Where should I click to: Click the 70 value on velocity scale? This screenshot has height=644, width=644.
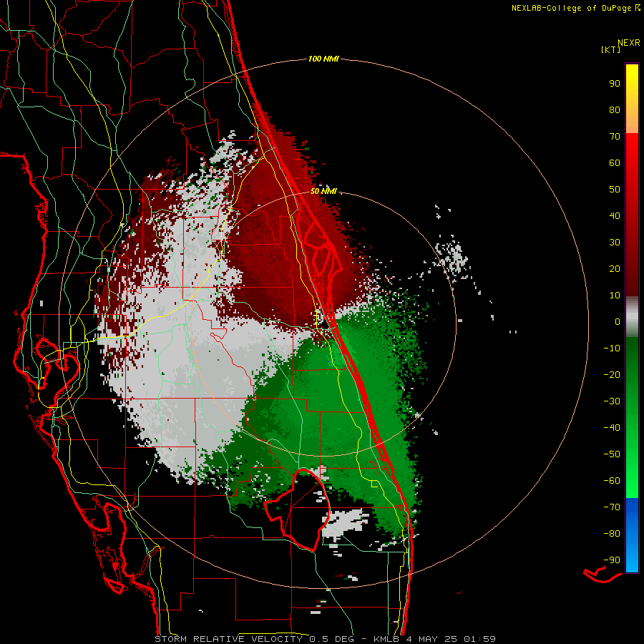pyautogui.click(x=615, y=137)
